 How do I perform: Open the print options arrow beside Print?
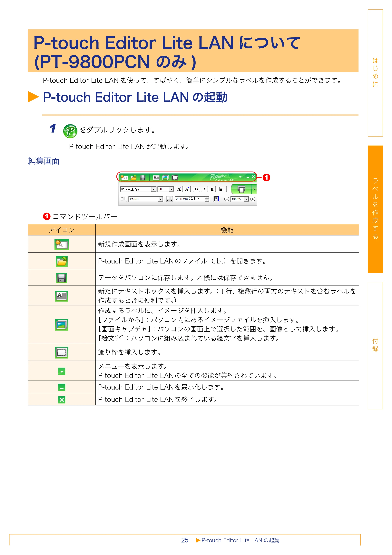254,189
